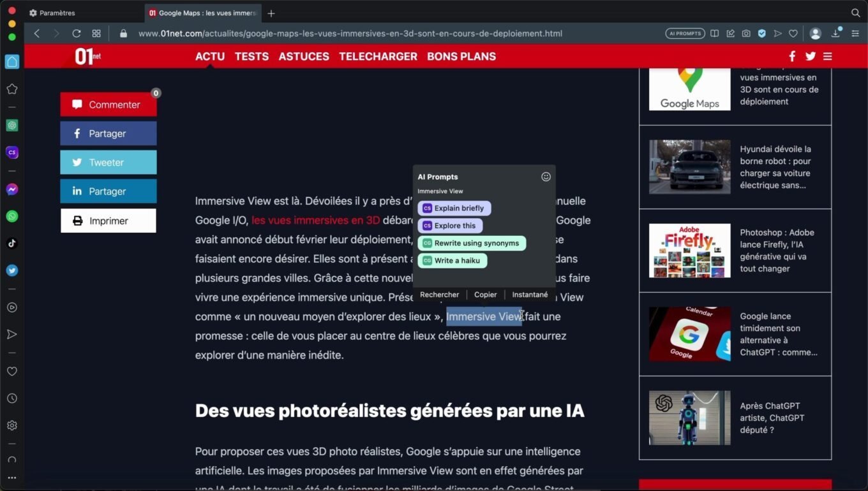Open the BONS PLANS menu item

[461, 56]
